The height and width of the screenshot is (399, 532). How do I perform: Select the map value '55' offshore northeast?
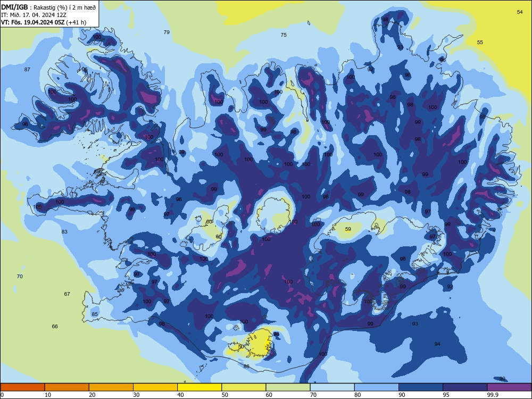480,43
